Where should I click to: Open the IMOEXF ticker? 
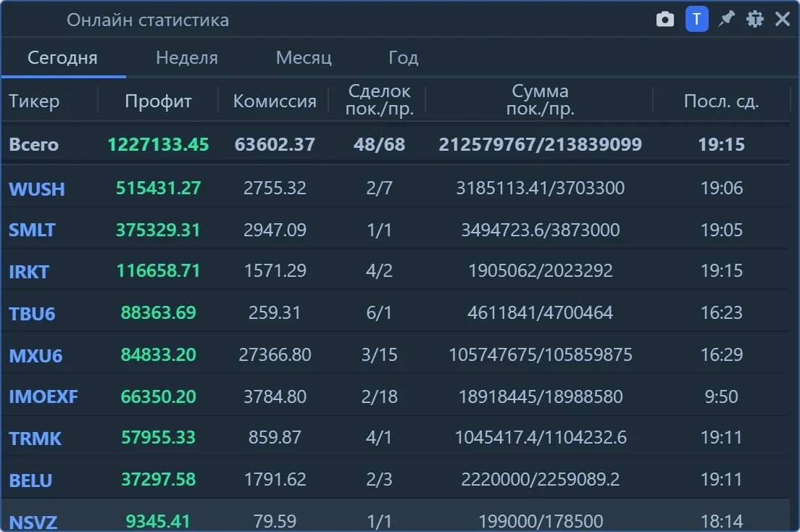[43, 396]
